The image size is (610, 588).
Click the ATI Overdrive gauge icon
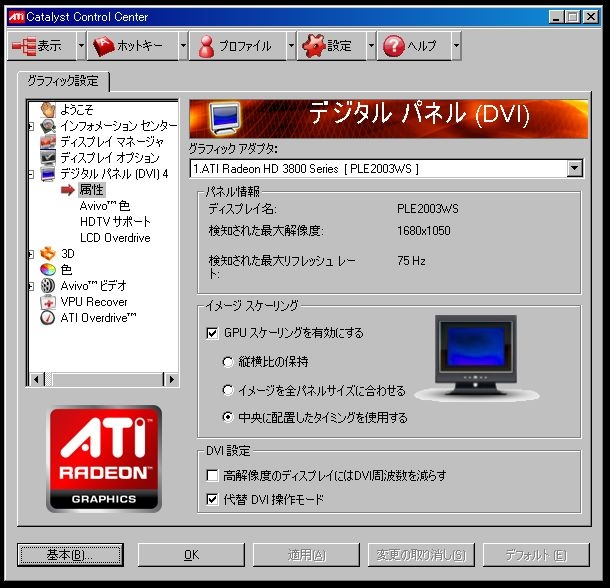(48, 318)
